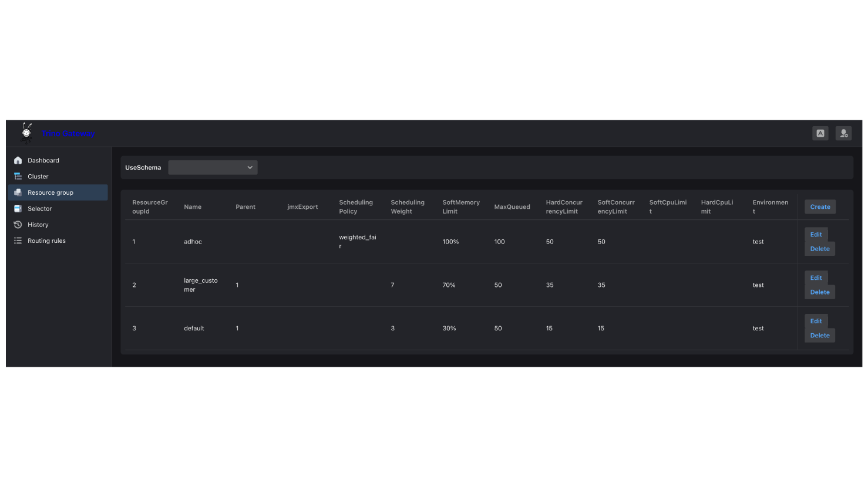Expand the UseSchema dropdown
The height and width of the screenshot is (487, 868).
tap(212, 168)
